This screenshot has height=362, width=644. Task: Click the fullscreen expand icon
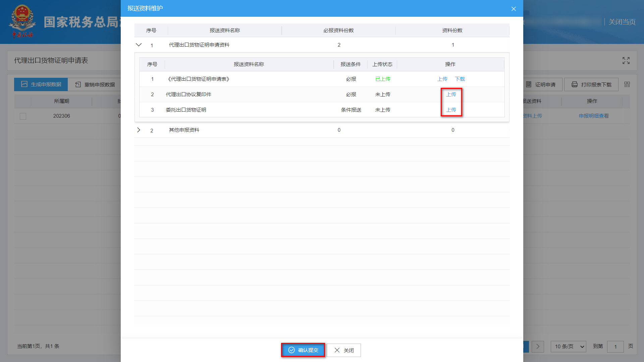pyautogui.click(x=626, y=61)
